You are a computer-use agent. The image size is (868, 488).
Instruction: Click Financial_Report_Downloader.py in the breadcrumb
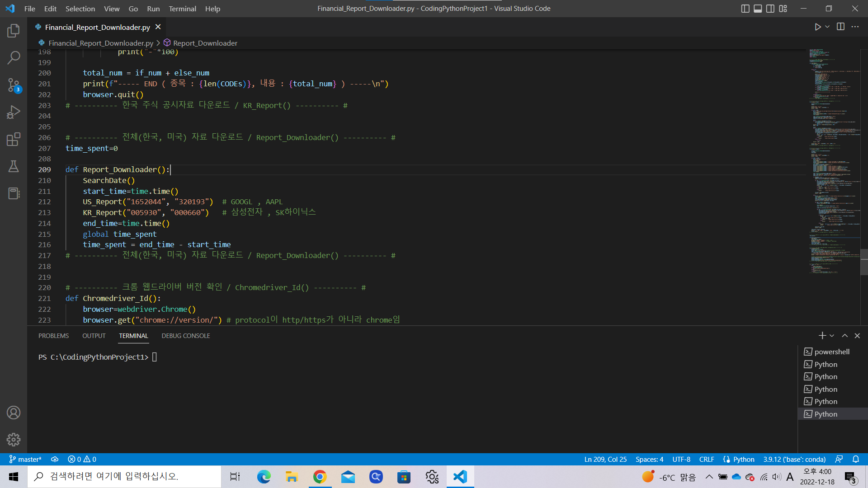coord(100,43)
